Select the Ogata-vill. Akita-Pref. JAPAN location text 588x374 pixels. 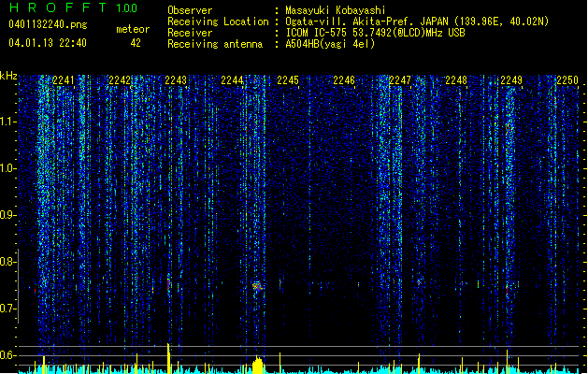point(417,22)
